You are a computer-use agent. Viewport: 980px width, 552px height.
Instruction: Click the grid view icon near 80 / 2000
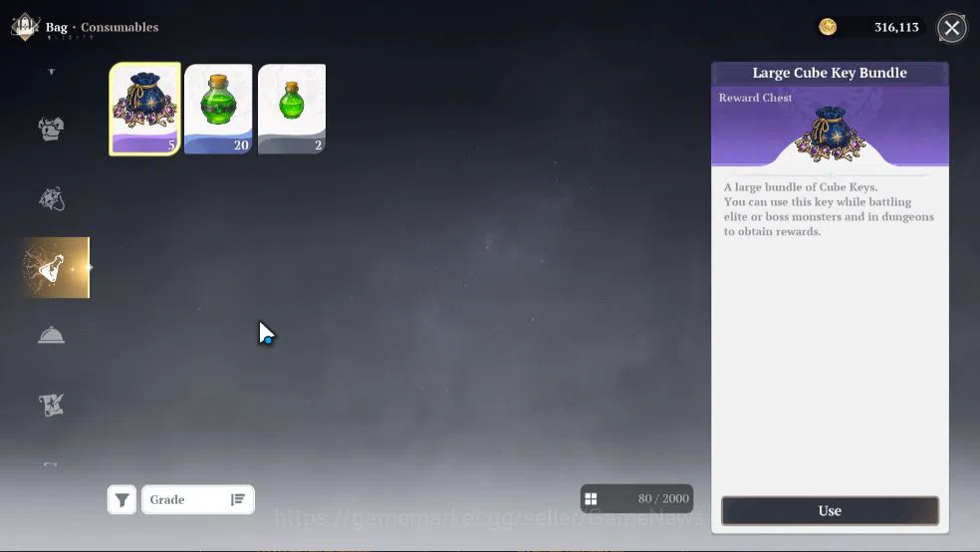pyautogui.click(x=591, y=499)
